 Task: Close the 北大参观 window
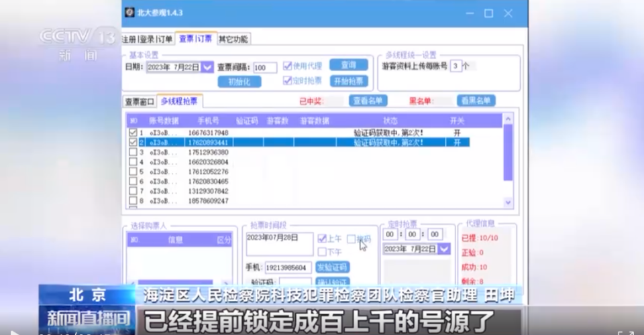click(508, 13)
